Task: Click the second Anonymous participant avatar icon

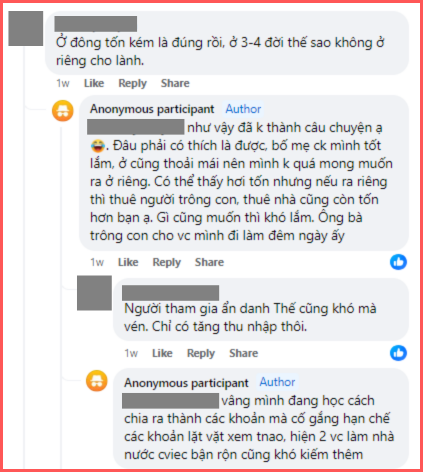Action: 97,380
